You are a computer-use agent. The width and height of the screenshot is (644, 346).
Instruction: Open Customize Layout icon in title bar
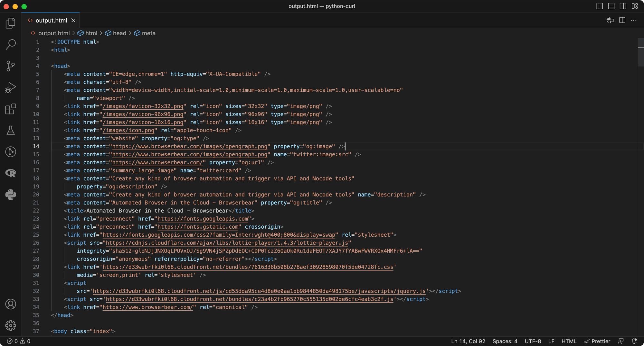[x=635, y=6]
